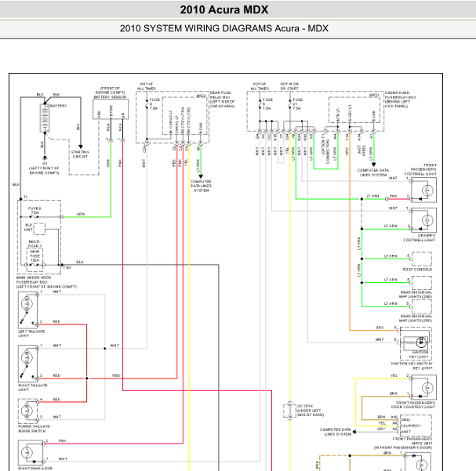The height and width of the screenshot is (471, 476).
Task: Select 'G1 (LEFT FRONT OF ENGINE COMPT)' text
Action: click(45, 168)
